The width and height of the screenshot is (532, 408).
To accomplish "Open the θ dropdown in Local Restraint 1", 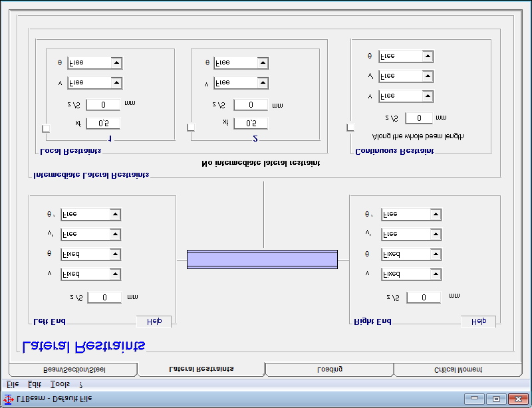I will pos(95,62).
